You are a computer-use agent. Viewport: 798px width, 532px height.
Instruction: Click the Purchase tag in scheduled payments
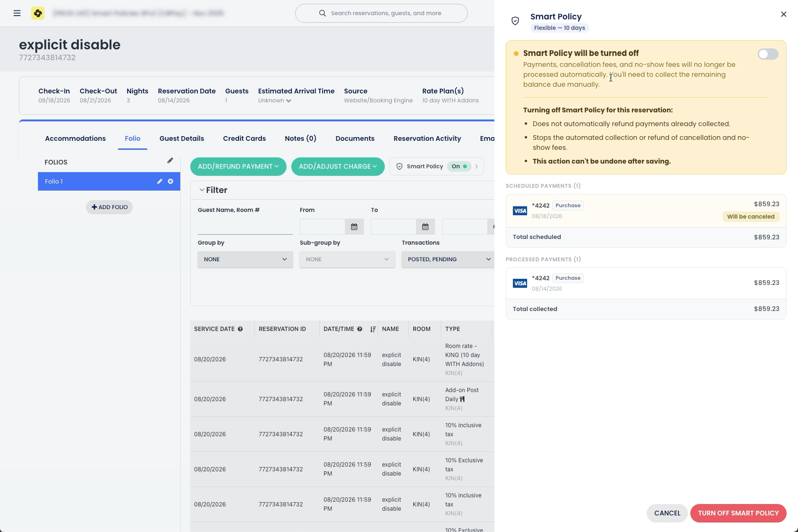coord(568,205)
